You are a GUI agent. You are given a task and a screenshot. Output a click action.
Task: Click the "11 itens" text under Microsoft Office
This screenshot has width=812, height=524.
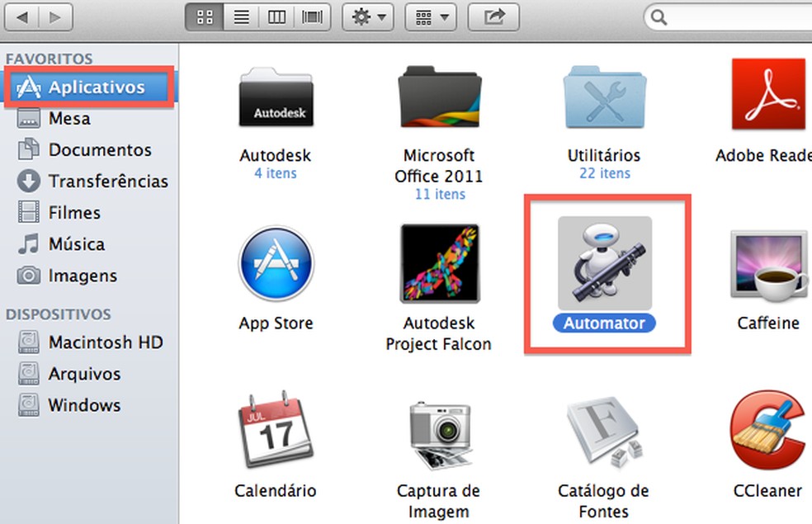pos(440,194)
